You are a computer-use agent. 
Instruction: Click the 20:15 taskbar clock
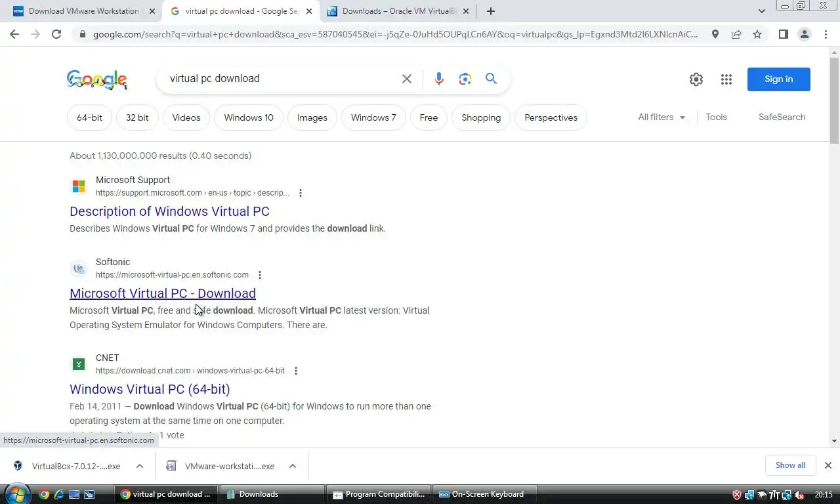824,495
